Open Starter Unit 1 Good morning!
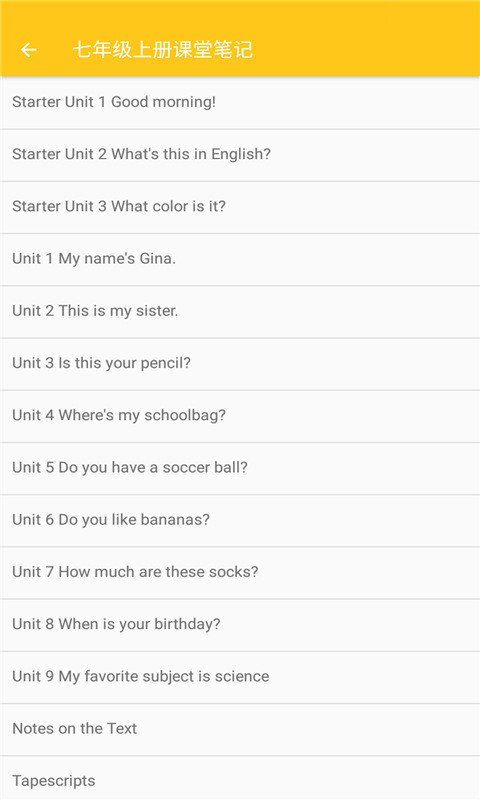This screenshot has height=800, width=480. [240, 103]
